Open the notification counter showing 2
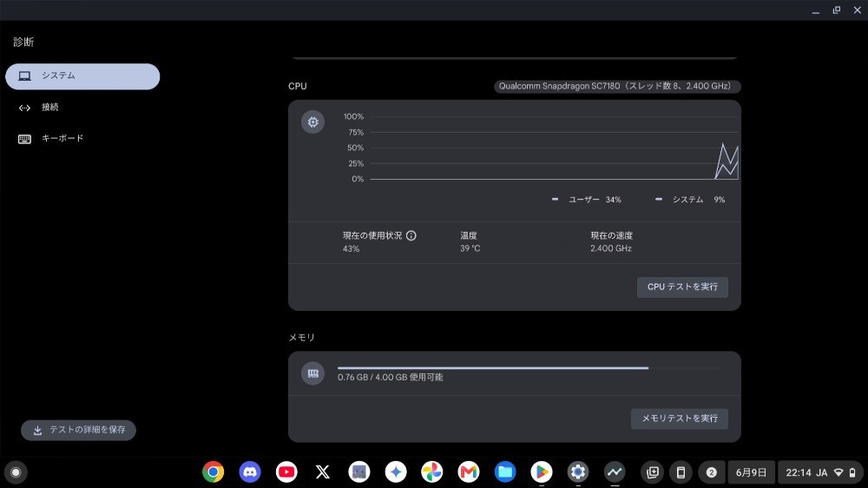 pyautogui.click(x=712, y=472)
